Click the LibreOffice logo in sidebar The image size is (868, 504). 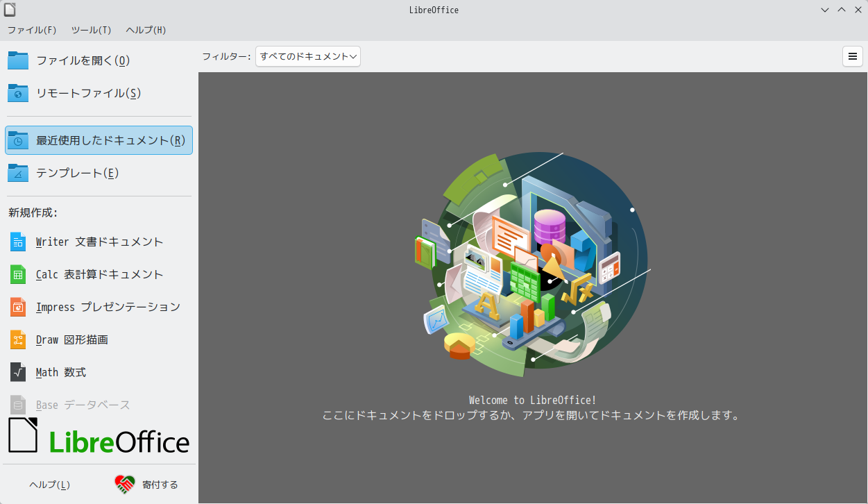[99, 437]
